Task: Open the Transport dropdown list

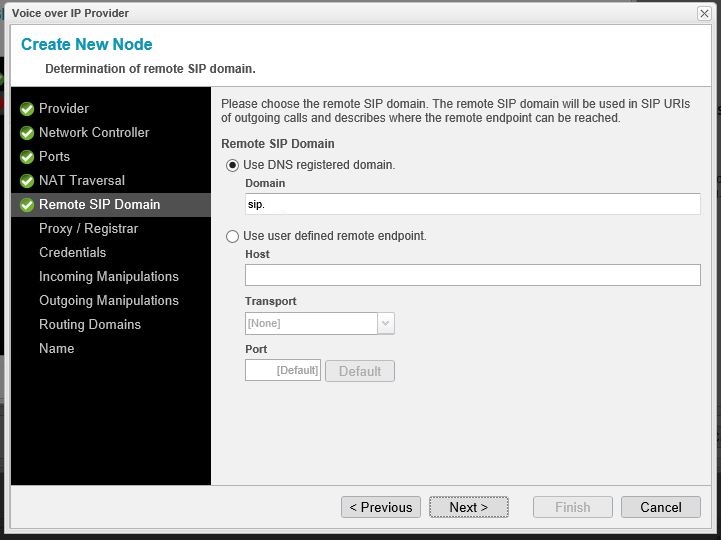Action: point(386,323)
